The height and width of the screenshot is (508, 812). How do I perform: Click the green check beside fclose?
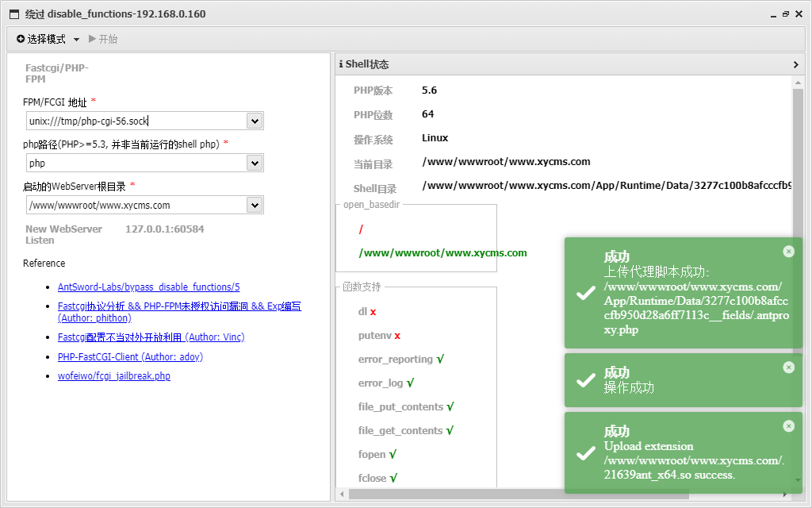point(393,479)
